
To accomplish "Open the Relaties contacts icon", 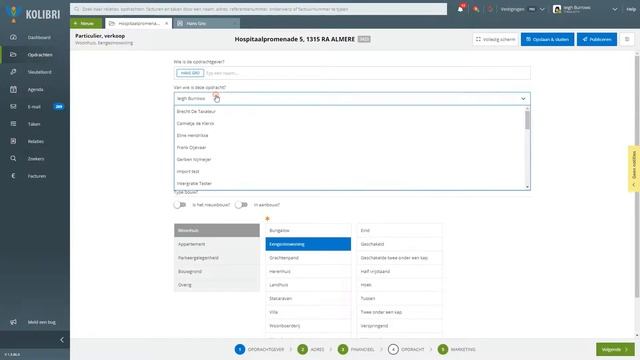I will pyautogui.click(x=13, y=141).
